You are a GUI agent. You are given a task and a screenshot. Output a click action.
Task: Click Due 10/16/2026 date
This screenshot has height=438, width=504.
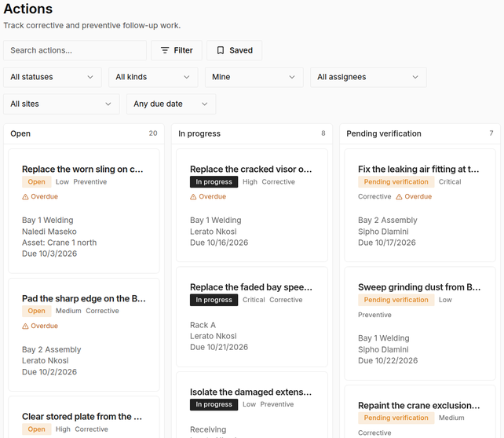click(x=219, y=243)
